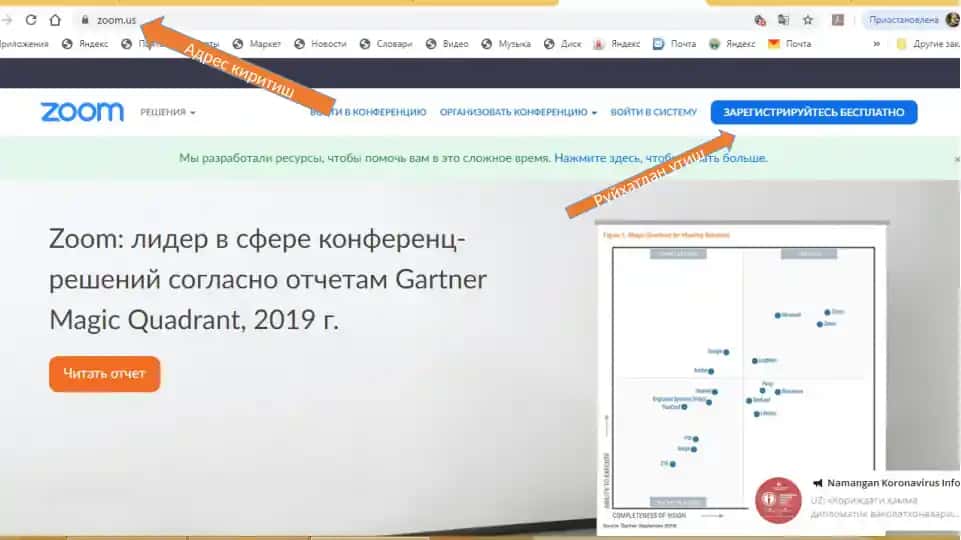961x540 pixels.
Task: Click the Читать отчет button
Action: tap(104, 374)
